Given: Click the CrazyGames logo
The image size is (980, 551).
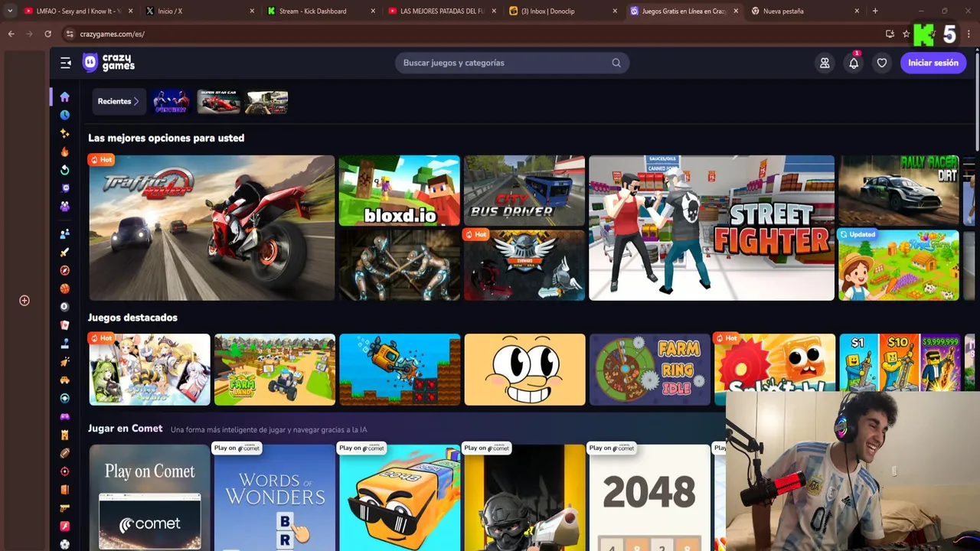Looking at the screenshot, I should coord(109,63).
